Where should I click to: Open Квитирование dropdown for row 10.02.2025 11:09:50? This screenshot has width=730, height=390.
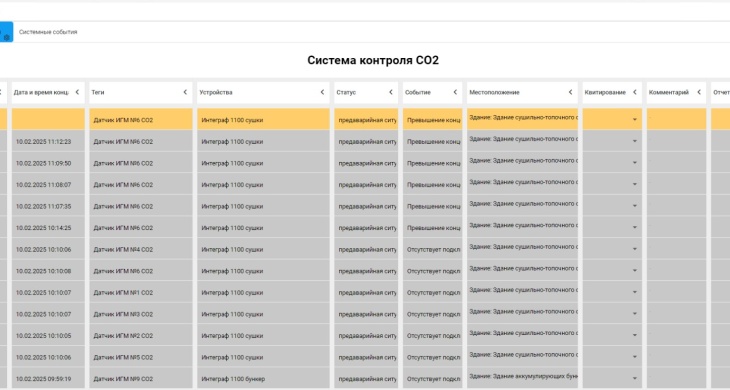click(x=634, y=163)
